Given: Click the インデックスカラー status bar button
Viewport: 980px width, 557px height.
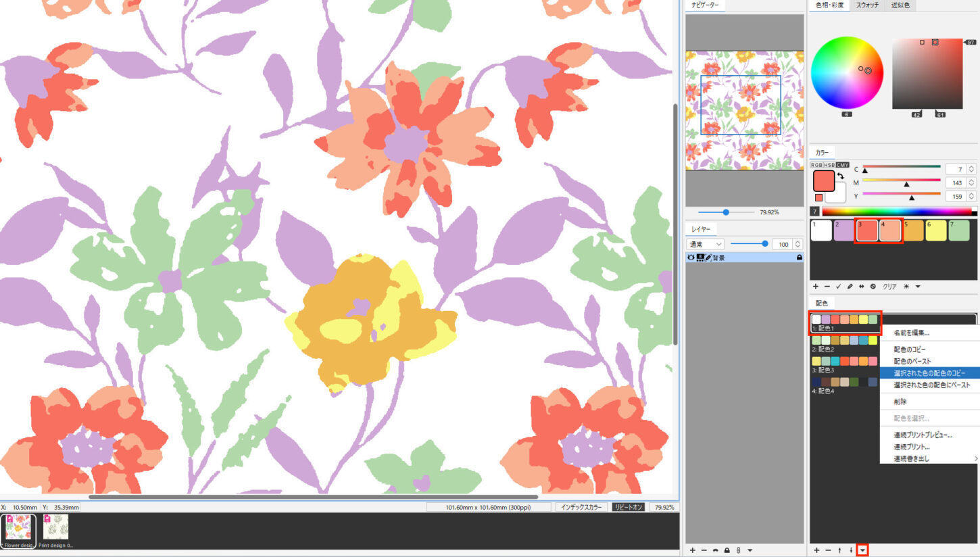Looking at the screenshot, I should [x=581, y=507].
